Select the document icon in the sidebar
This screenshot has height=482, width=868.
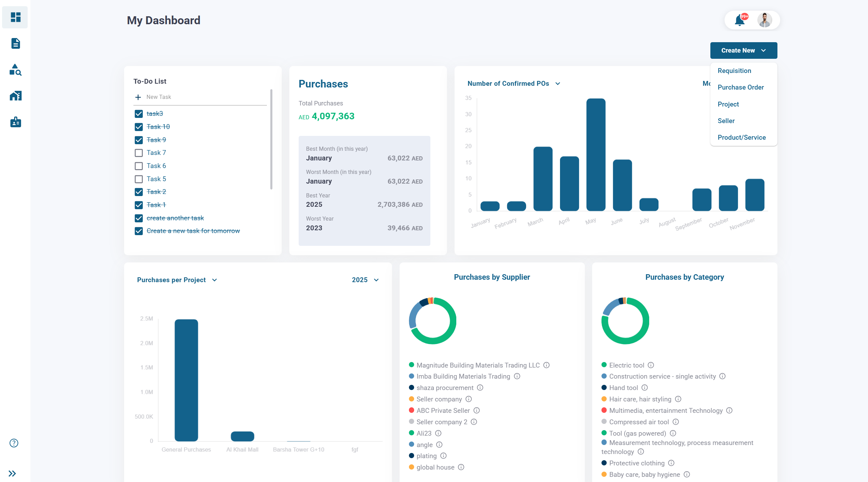[x=15, y=44]
